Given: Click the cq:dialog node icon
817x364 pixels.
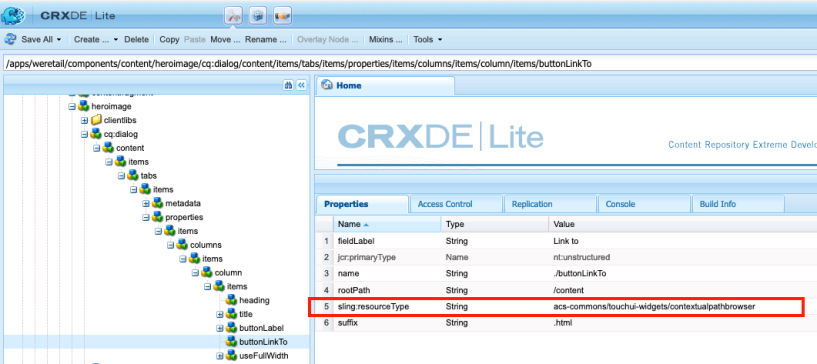Looking at the screenshot, I should pos(96,134).
